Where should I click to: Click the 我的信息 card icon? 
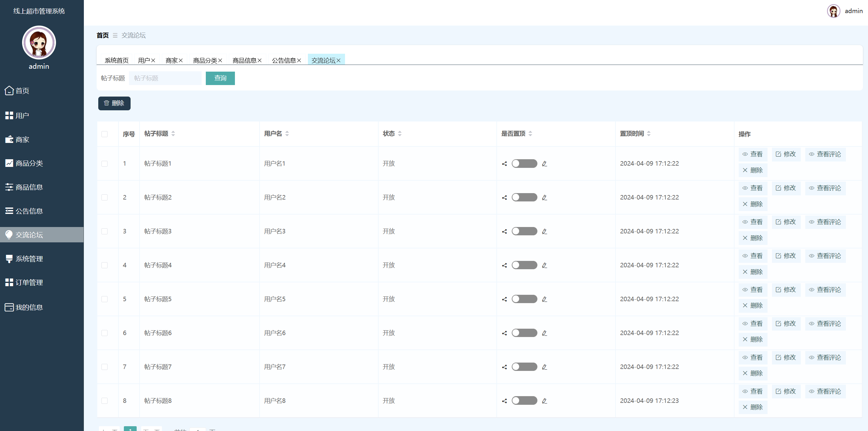(9, 307)
